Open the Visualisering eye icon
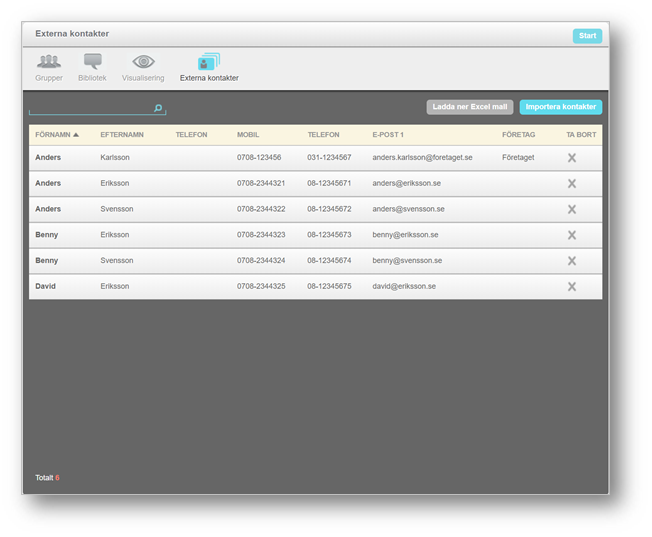 point(143,62)
